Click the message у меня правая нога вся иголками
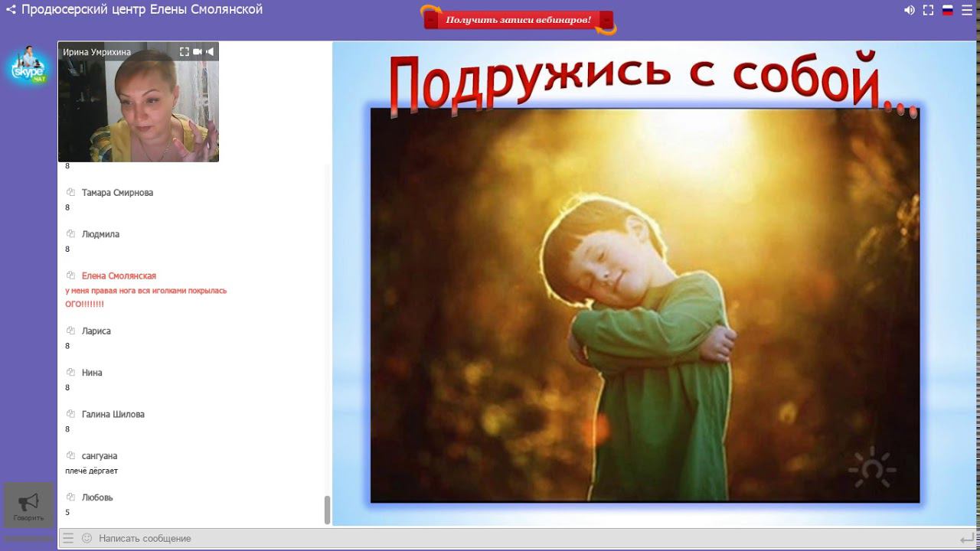The width and height of the screenshot is (980, 551). point(146,291)
